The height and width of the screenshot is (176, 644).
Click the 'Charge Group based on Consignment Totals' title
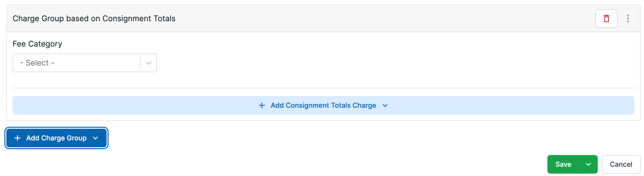94,19
